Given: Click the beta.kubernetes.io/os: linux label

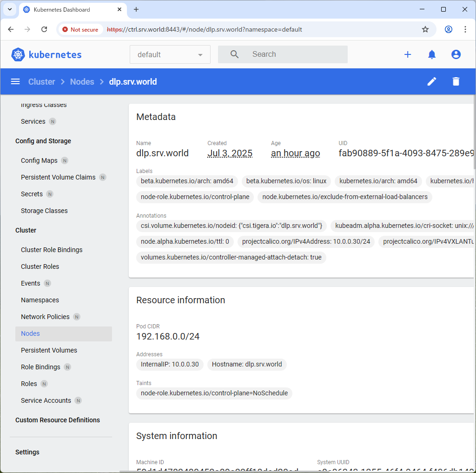Looking at the screenshot, I should pos(286,181).
